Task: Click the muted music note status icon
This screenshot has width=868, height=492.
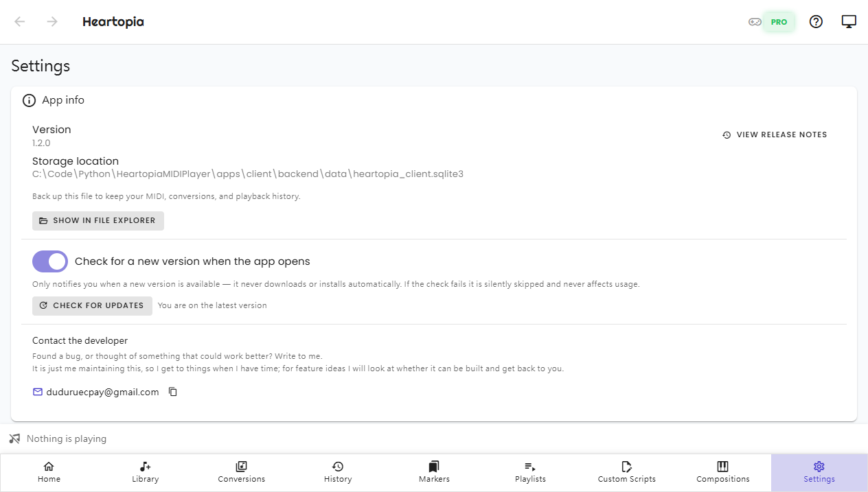Action: (14, 438)
